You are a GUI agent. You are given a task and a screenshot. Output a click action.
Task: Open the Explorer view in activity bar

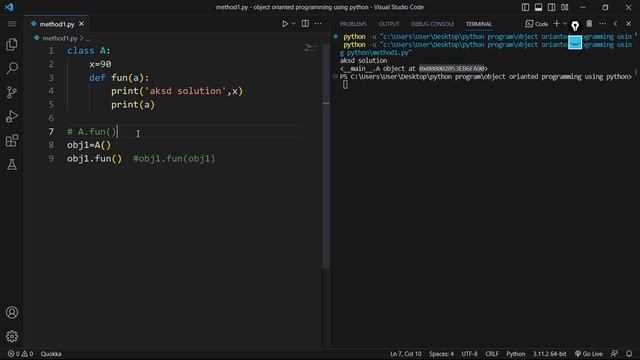(12, 44)
